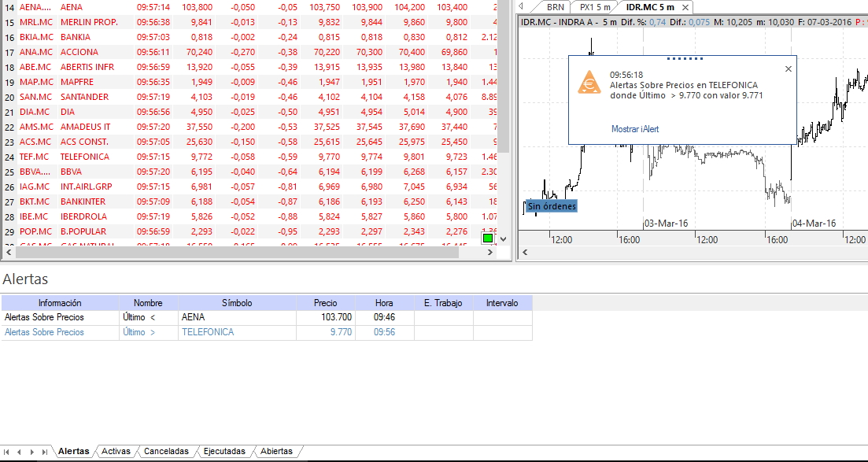Click the ACCIONA company name

pyautogui.click(x=79, y=52)
